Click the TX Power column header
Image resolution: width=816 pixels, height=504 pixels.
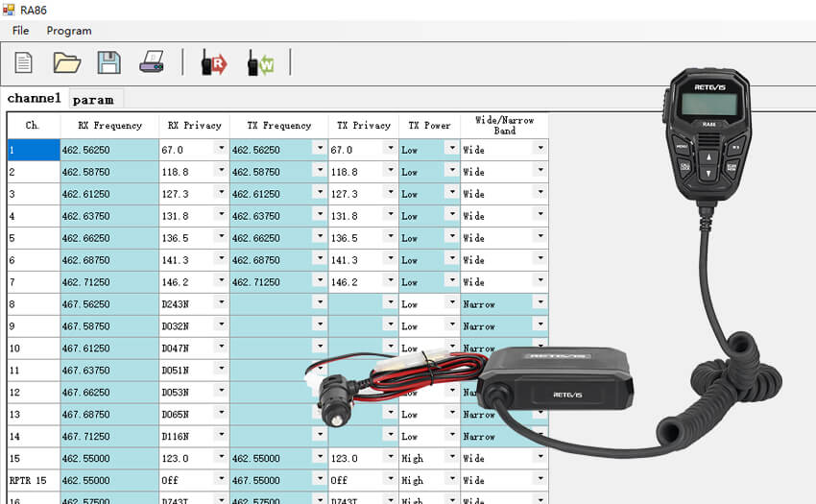(x=429, y=126)
